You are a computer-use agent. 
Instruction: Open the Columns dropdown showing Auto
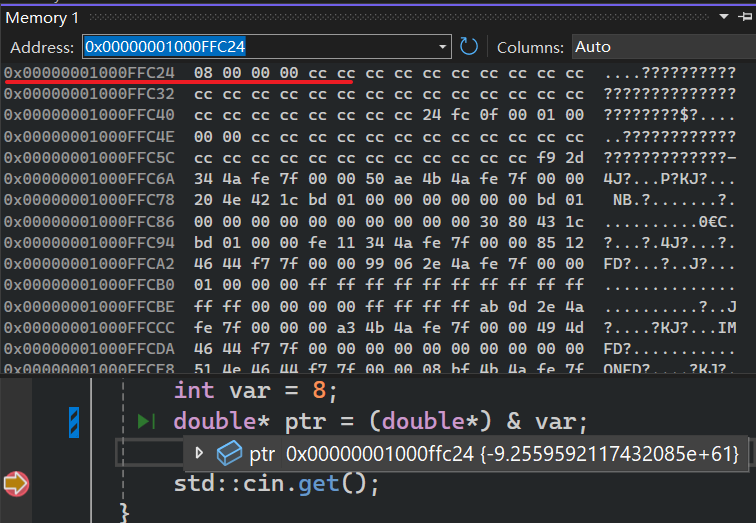pyautogui.click(x=662, y=47)
